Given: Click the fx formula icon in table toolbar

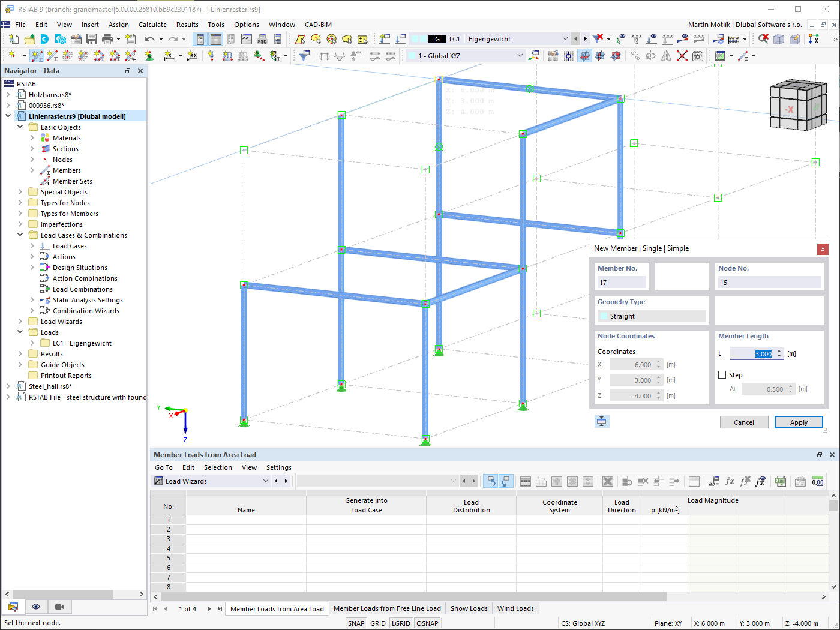Looking at the screenshot, I should [730, 481].
